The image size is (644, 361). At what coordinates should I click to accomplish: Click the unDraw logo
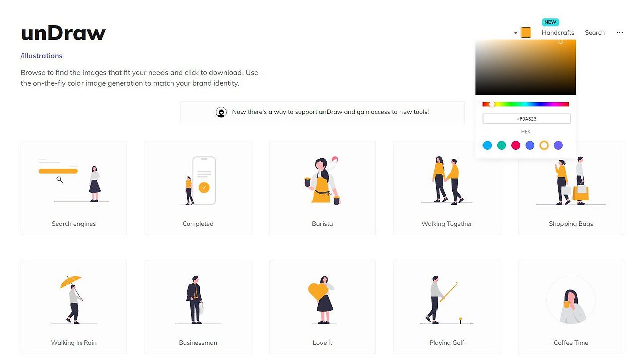point(63,33)
